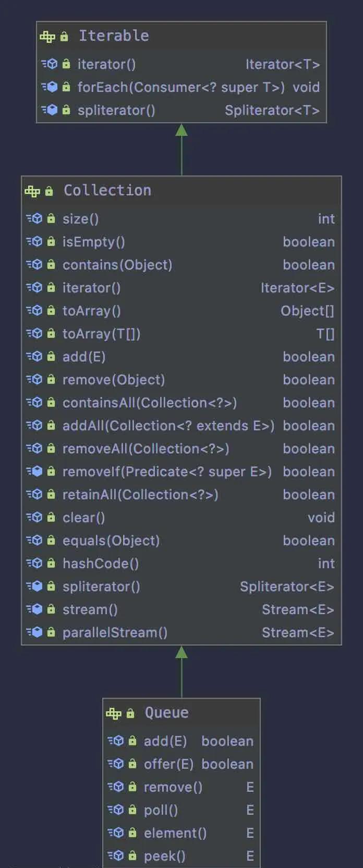Click the lock icon next to hashCode()
363x868 pixels.
51,563
